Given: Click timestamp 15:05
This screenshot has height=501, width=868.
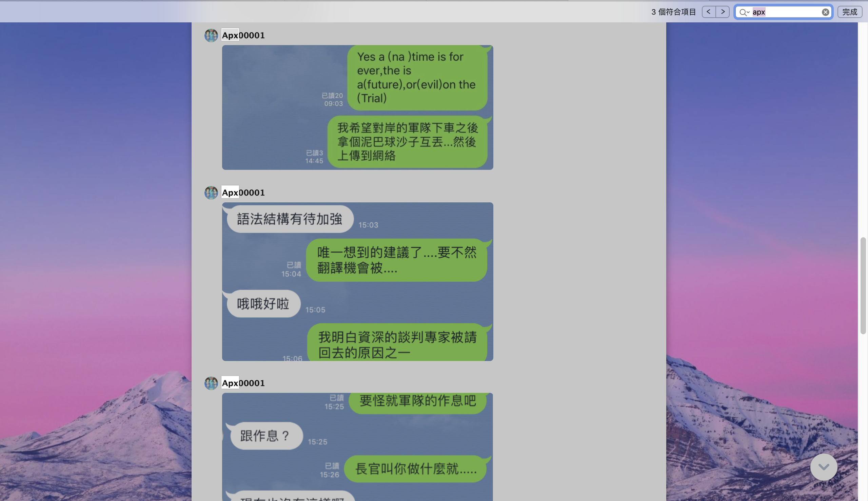Looking at the screenshot, I should point(315,310).
